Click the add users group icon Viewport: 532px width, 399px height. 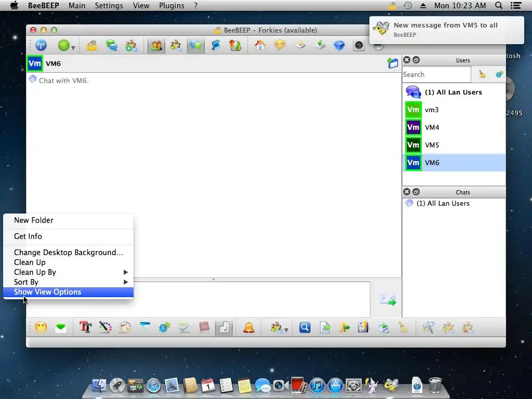pos(131,45)
